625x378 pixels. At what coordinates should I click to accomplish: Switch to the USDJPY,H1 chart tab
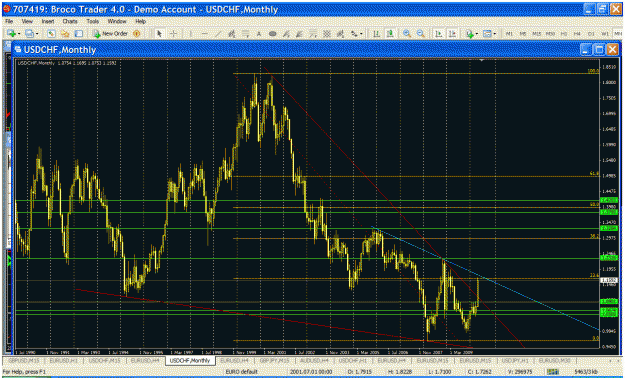tap(515, 360)
